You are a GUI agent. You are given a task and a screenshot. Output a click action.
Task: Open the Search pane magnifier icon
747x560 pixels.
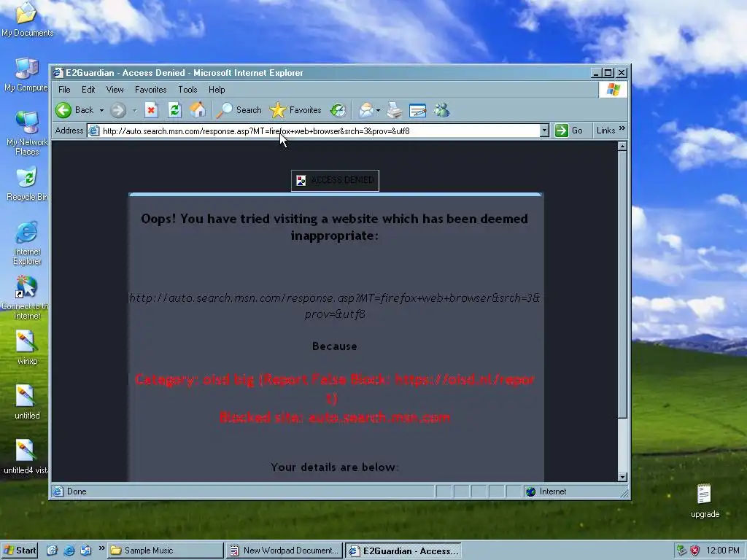pos(224,111)
